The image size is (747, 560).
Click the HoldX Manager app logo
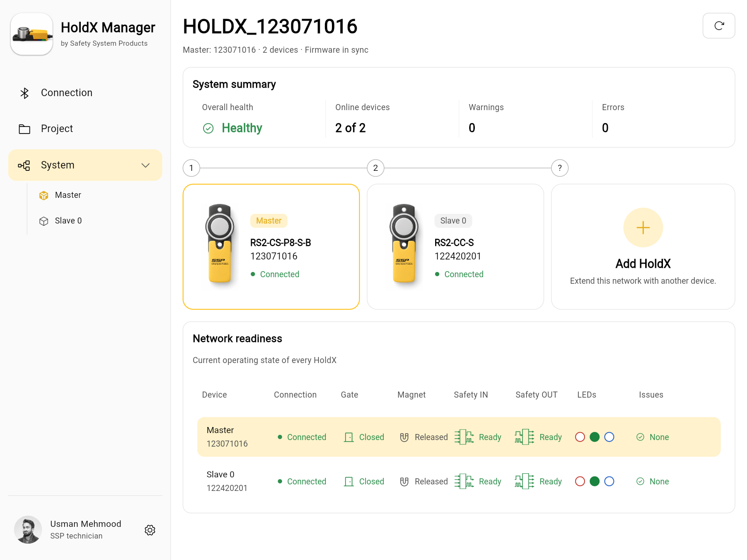32,34
